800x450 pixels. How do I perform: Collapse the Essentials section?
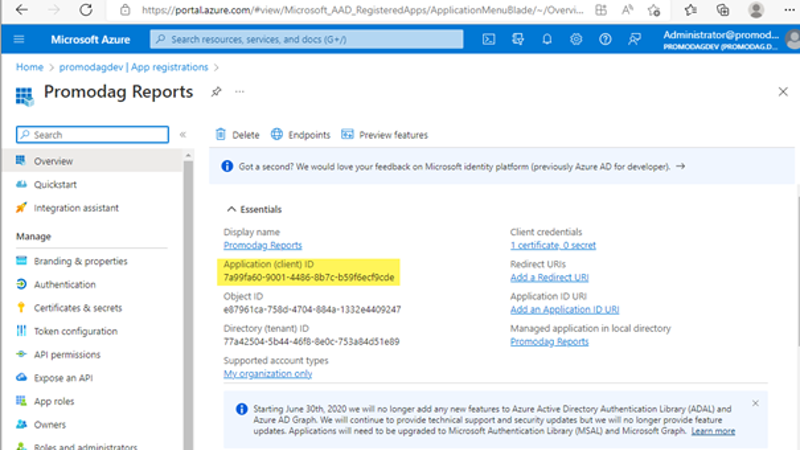point(233,209)
